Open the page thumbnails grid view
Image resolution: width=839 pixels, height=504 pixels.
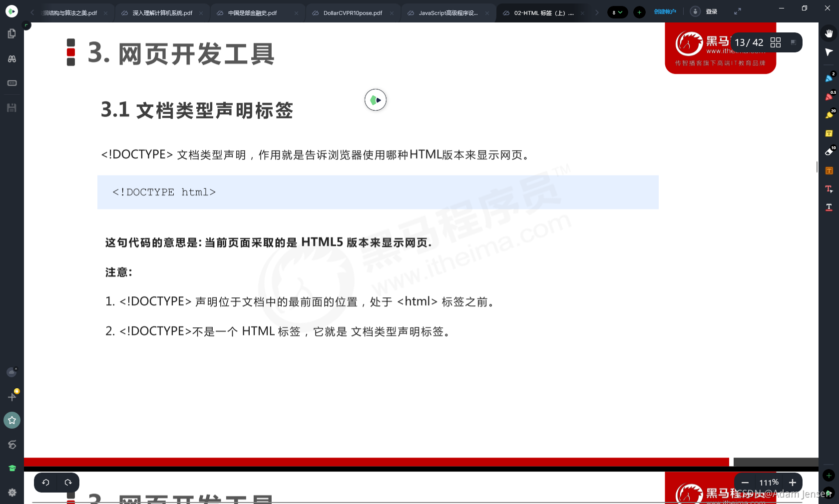coord(776,42)
